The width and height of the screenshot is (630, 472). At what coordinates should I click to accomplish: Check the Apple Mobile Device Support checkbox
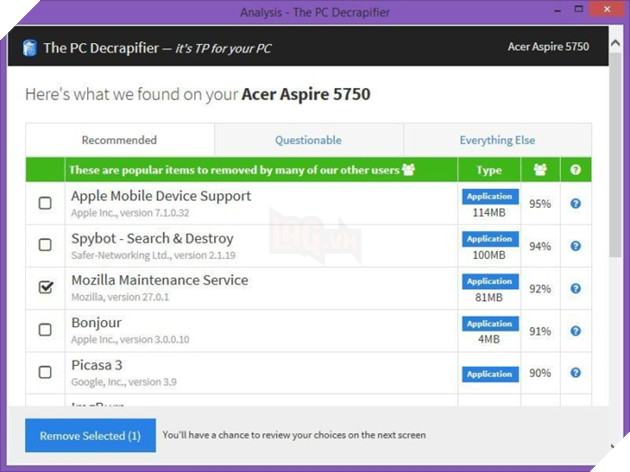click(45, 203)
